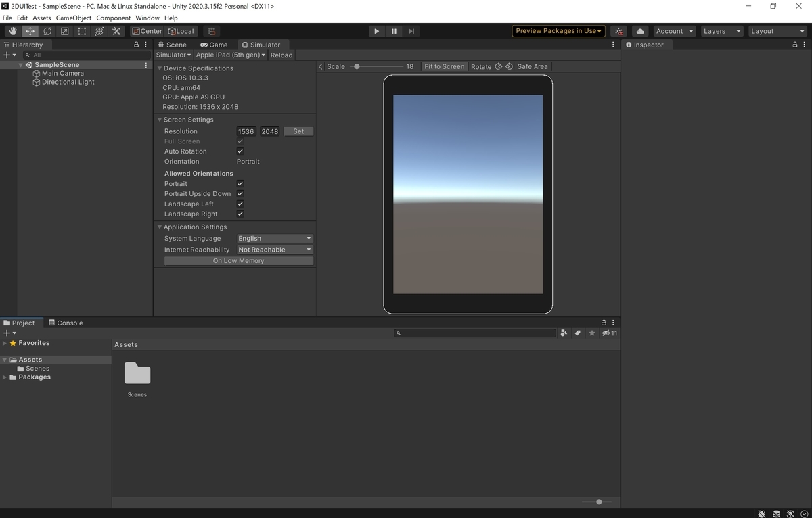
Task: Collapse the simulator settings side panel
Action: click(321, 66)
